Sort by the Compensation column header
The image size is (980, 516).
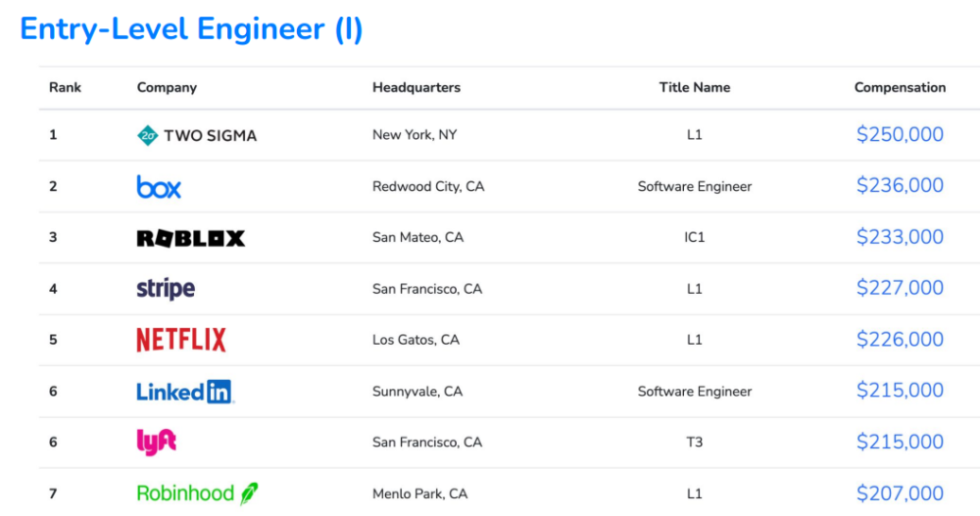click(900, 87)
